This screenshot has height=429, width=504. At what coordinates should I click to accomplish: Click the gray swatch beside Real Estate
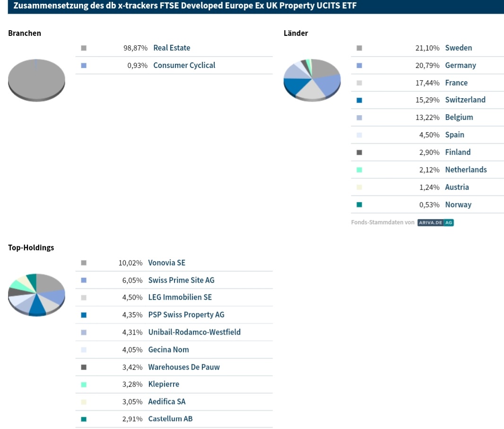coord(84,48)
